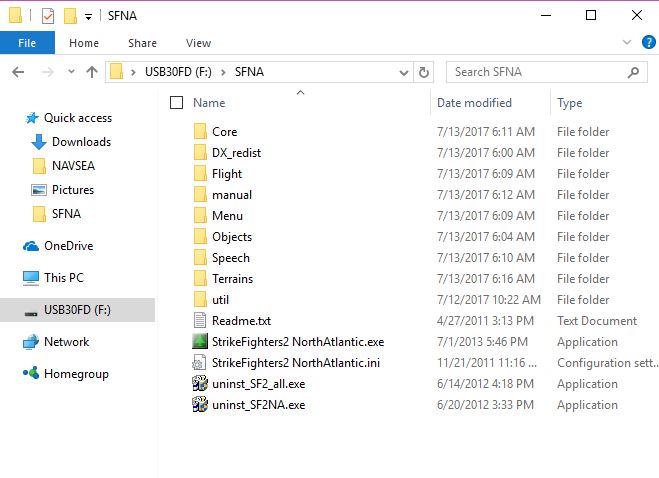Sort by the Date modified column header
The width and height of the screenshot is (659, 478).
tap(474, 103)
